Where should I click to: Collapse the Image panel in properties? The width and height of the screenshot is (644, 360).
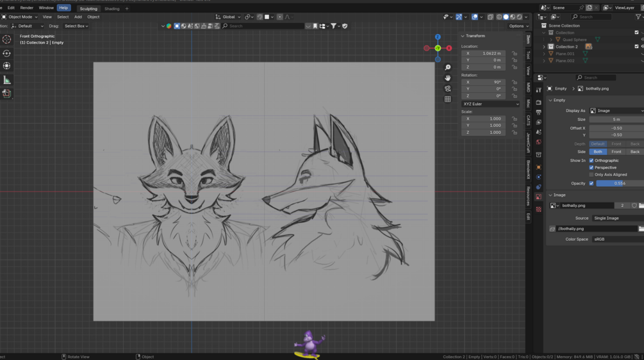(550, 195)
